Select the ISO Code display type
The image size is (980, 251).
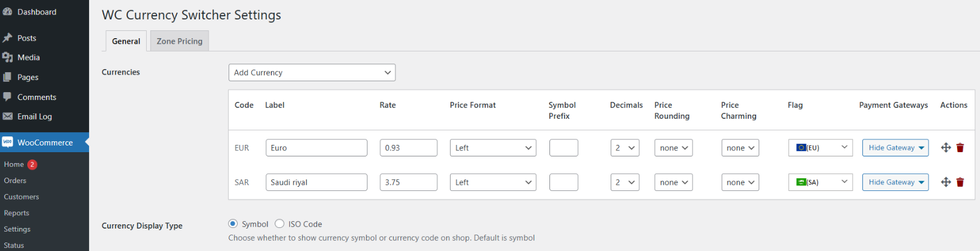click(280, 224)
